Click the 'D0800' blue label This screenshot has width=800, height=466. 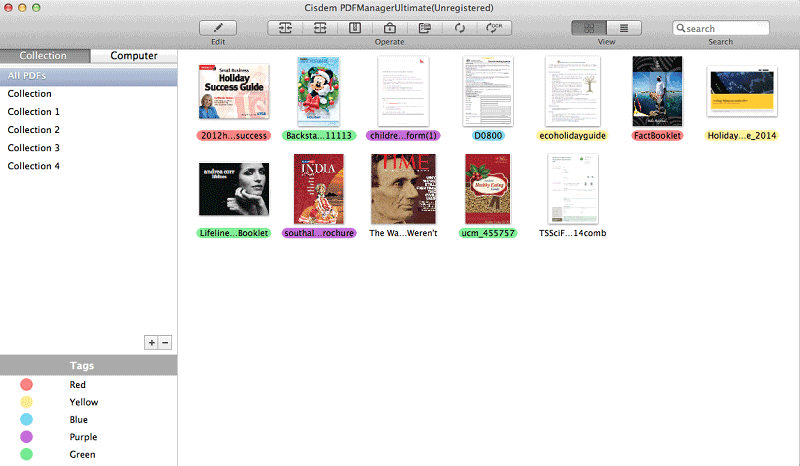click(x=488, y=136)
